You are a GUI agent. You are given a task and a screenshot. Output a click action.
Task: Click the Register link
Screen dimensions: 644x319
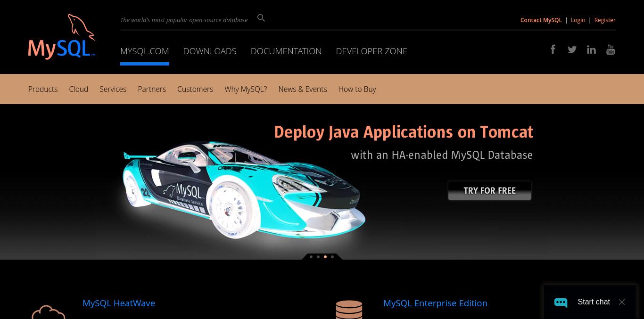(605, 20)
